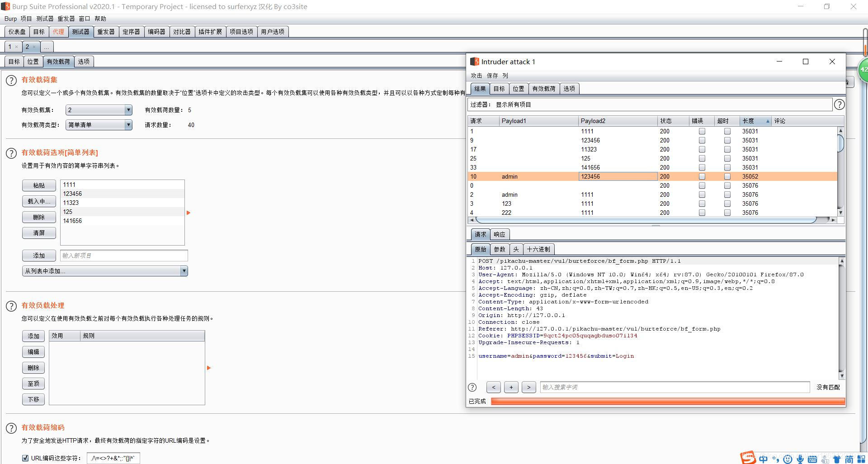
Task: Click the Load button for payload list
Action: (39, 201)
